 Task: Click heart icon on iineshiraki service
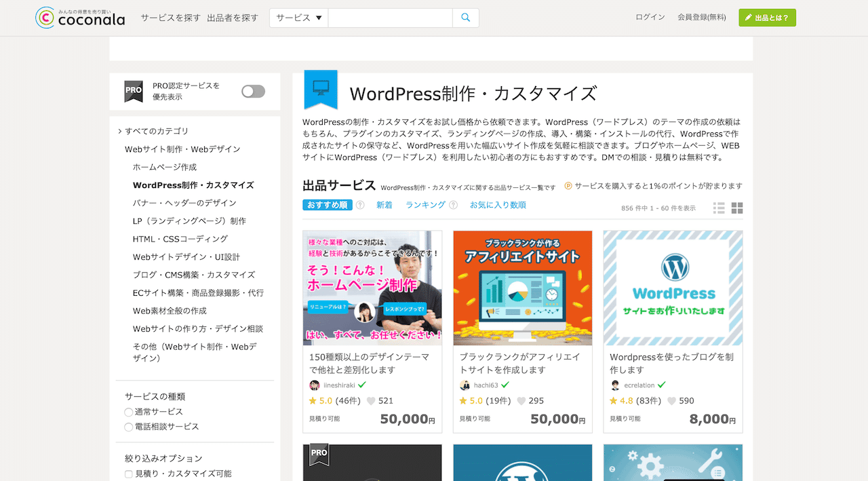[x=371, y=401]
